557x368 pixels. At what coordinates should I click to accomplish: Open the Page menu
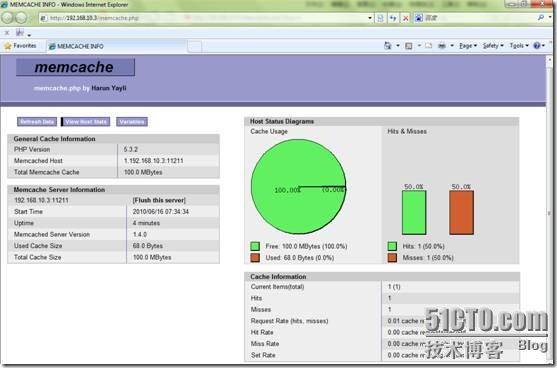(468, 46)
